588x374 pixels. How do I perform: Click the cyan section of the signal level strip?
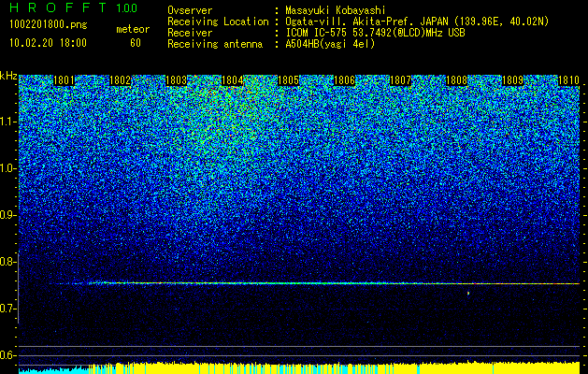pos(53,369)
